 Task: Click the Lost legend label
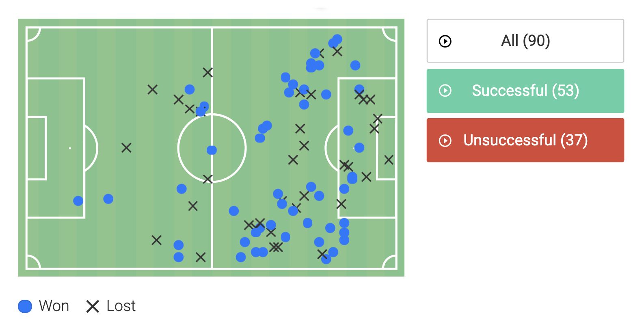tap(121, 306)
